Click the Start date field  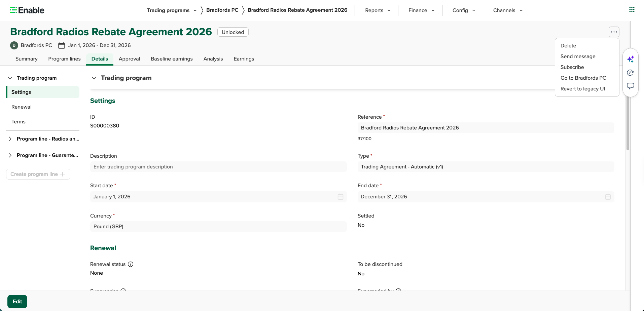218,197
